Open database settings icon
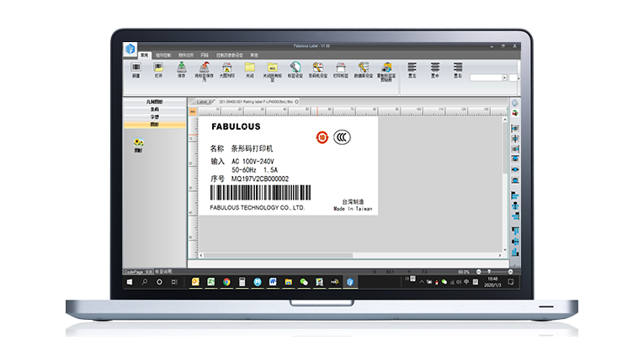Image resolution: width=644 pixels, height=362 pixels. (363, 67)
